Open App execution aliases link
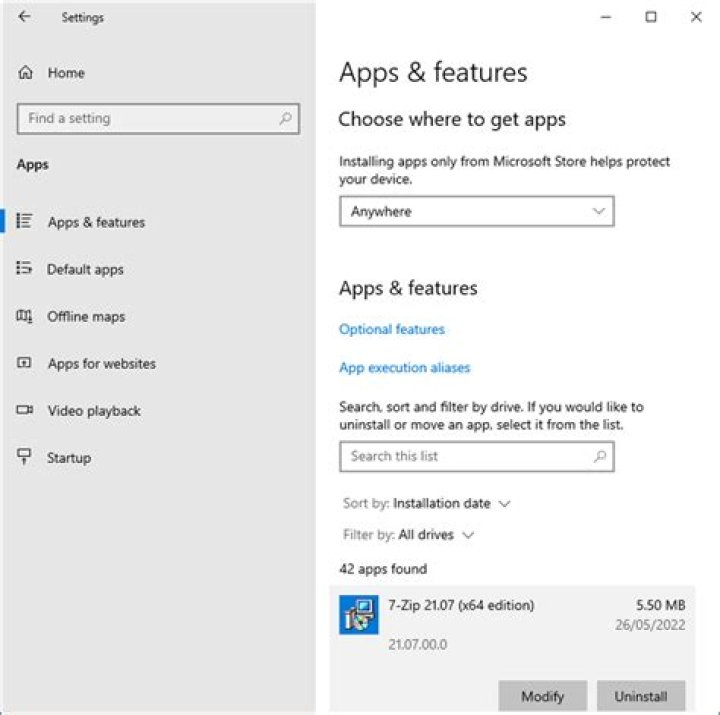The height and width of the screenshot is (715, 720). tap(405, 368)
